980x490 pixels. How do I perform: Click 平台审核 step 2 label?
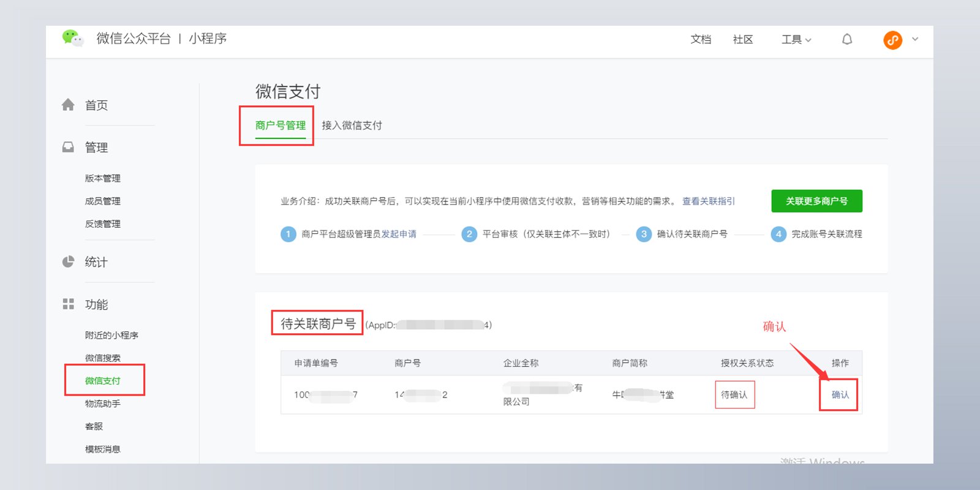[x=546, y=234]
